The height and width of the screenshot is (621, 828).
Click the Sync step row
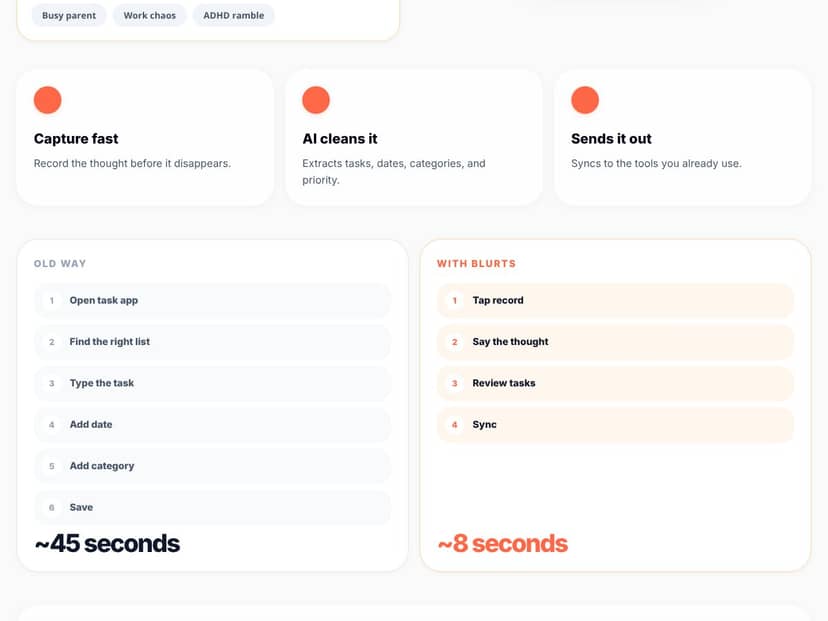[615, 425]
